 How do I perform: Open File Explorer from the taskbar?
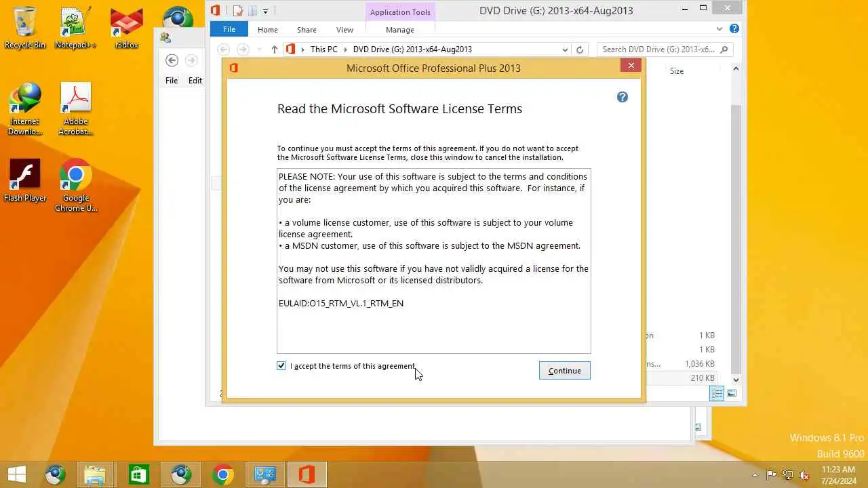point(95,474)
